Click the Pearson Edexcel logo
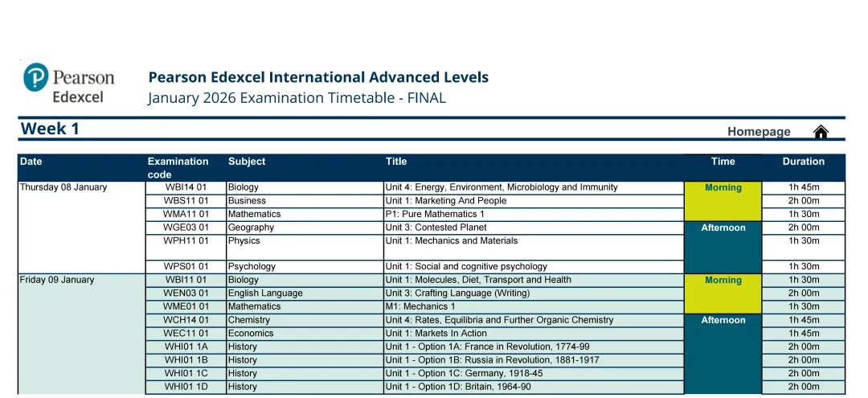The image size is (868, 398). tap(69, 84)
